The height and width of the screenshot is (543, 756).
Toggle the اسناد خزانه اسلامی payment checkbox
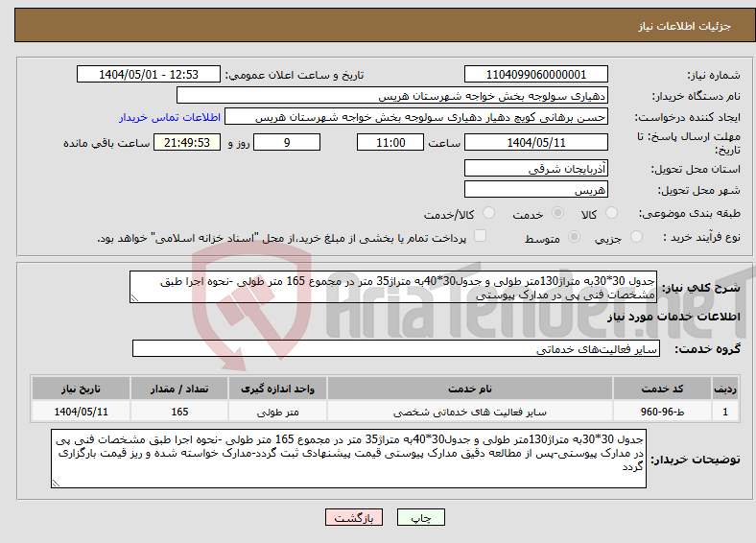point(481,236)
